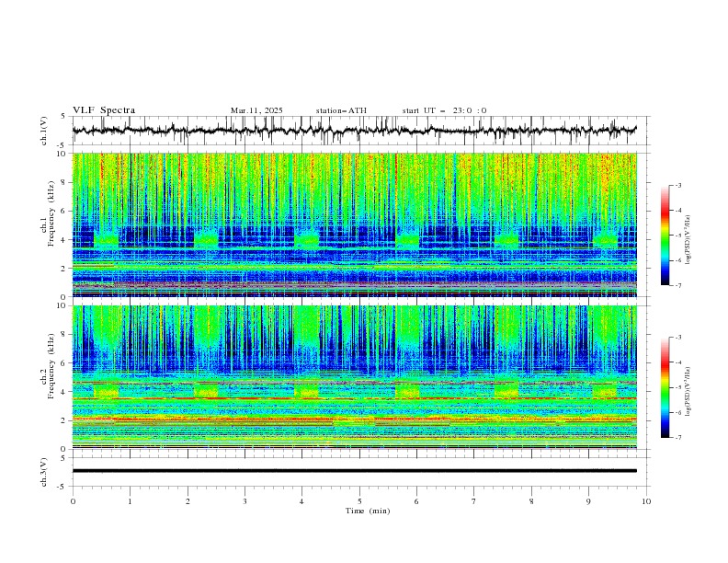Click the ch.2 spectrogram plot
Screen dimensions: 728x563
pyautogui.click(x=354, y=377)
